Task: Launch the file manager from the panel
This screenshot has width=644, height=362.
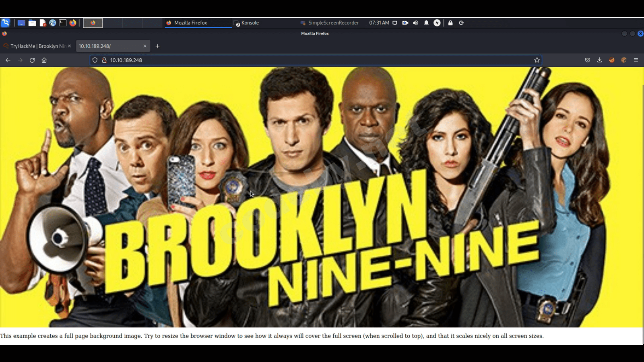Action: [32, 23]
